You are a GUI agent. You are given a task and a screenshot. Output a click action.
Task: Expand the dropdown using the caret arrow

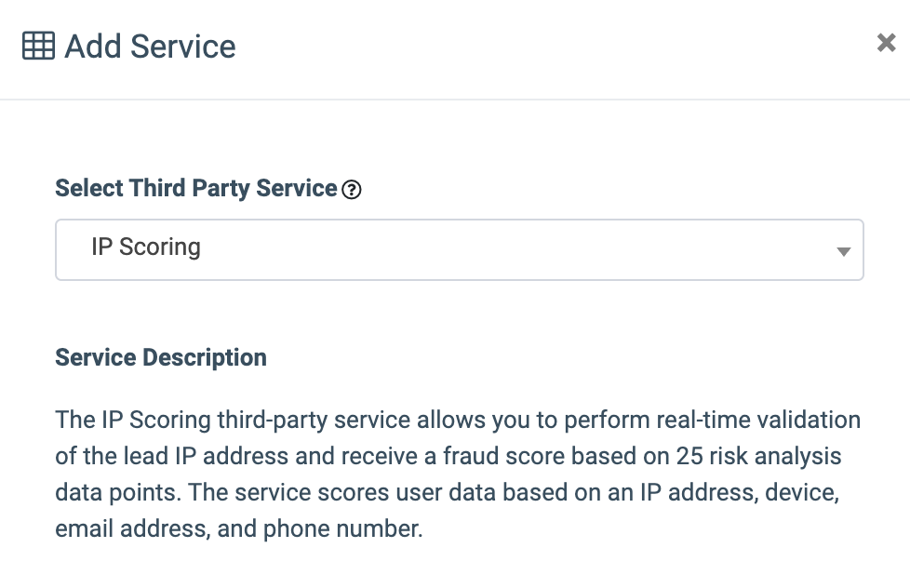click(x=843, y=251)
